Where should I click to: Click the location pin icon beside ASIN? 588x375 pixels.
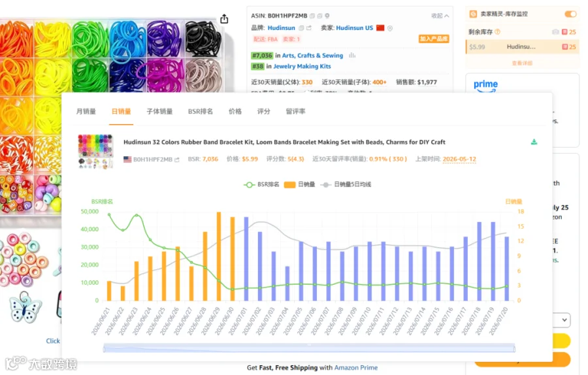(327, 16)
